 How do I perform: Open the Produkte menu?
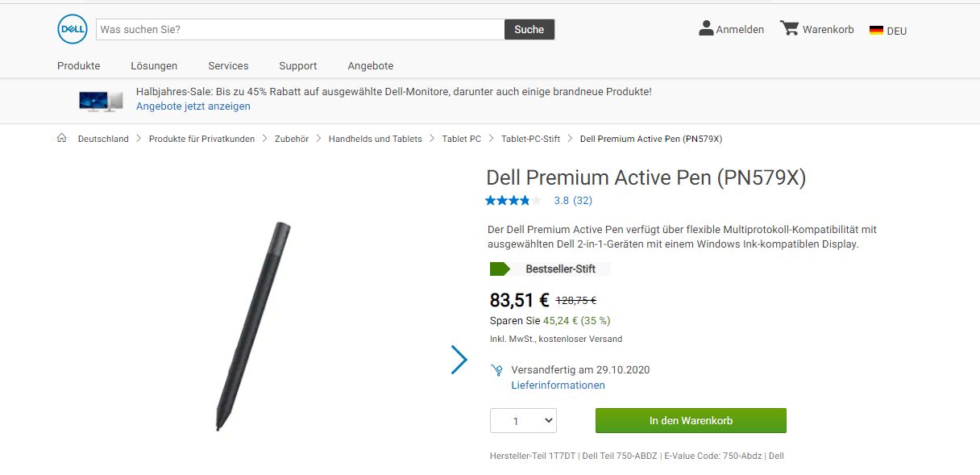tap(77, 65)
